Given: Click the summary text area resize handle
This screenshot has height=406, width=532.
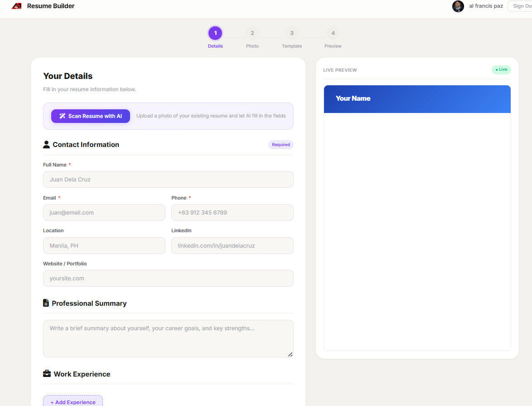Looking at the screenshot, I should pyautogui.click(x=290, y=354).
